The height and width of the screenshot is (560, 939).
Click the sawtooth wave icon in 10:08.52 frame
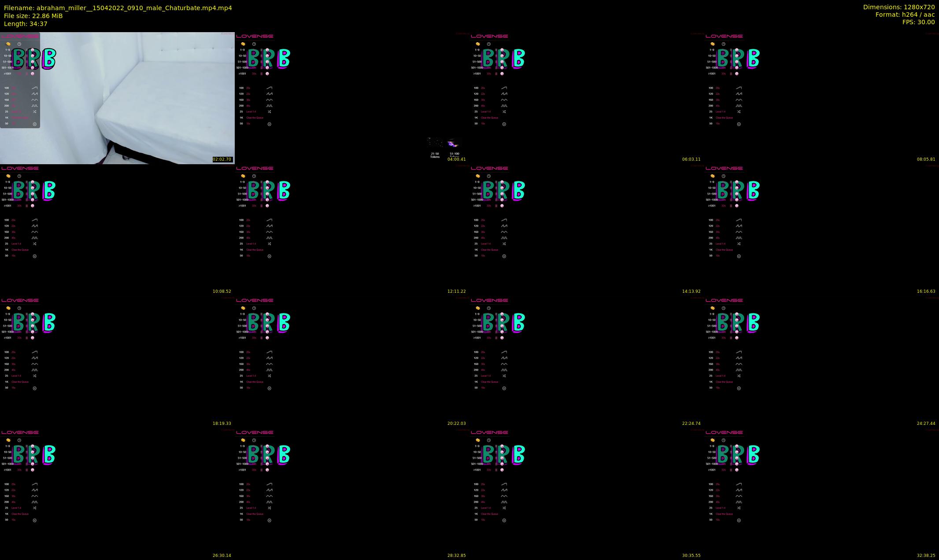click(35, 226)
